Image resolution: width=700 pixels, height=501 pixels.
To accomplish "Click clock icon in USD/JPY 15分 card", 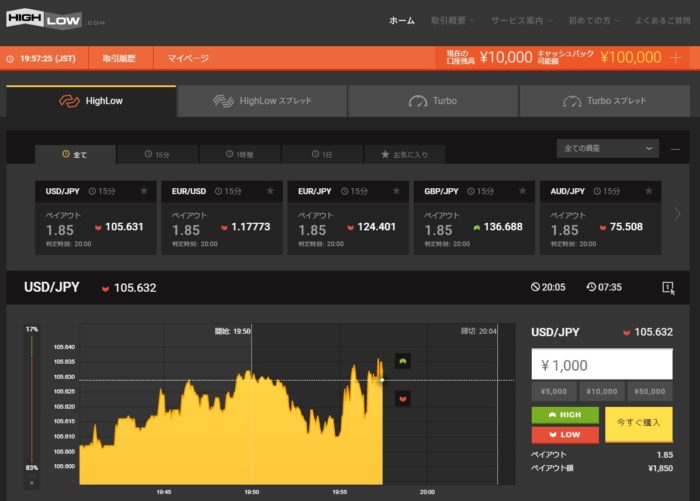I will pyautogui.click(x=92, y=191).
